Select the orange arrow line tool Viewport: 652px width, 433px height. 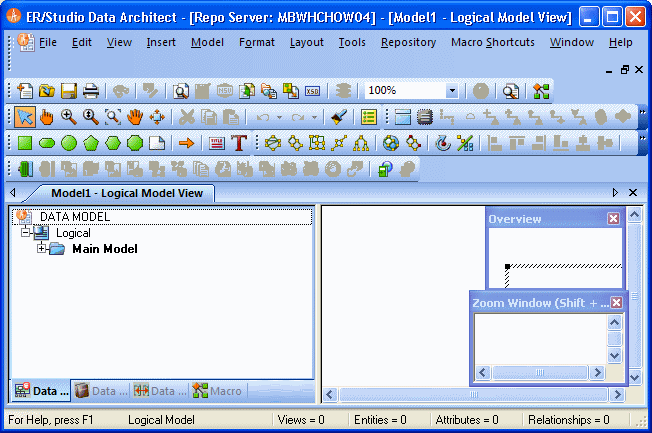(x=186, y=143)
